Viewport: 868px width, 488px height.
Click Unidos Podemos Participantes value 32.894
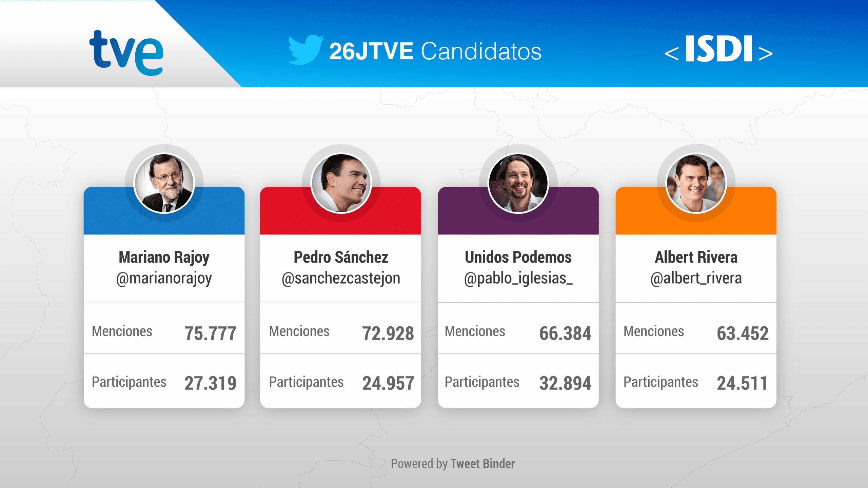click(565, 383)
